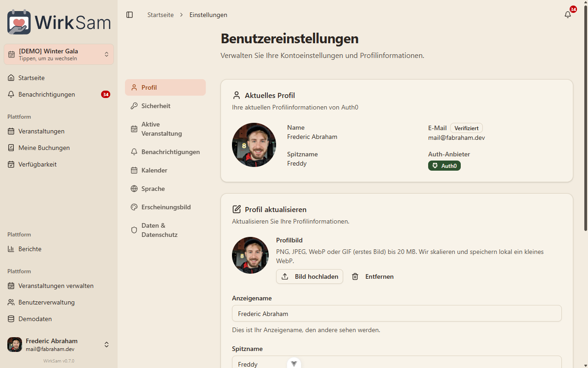Viewport: 588px width, 368px height.
Task: Open Demodaten page
Action: click(59, 319)
